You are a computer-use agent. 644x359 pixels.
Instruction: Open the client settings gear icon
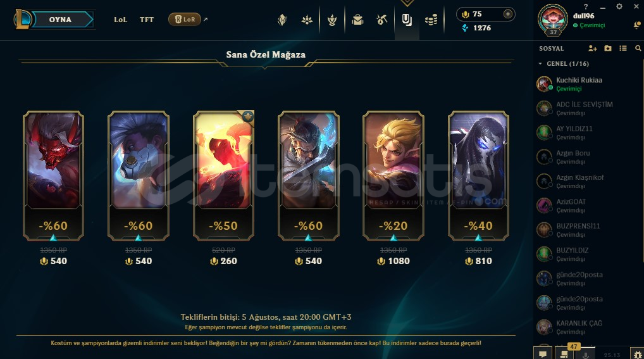click(x=619, y=6)
